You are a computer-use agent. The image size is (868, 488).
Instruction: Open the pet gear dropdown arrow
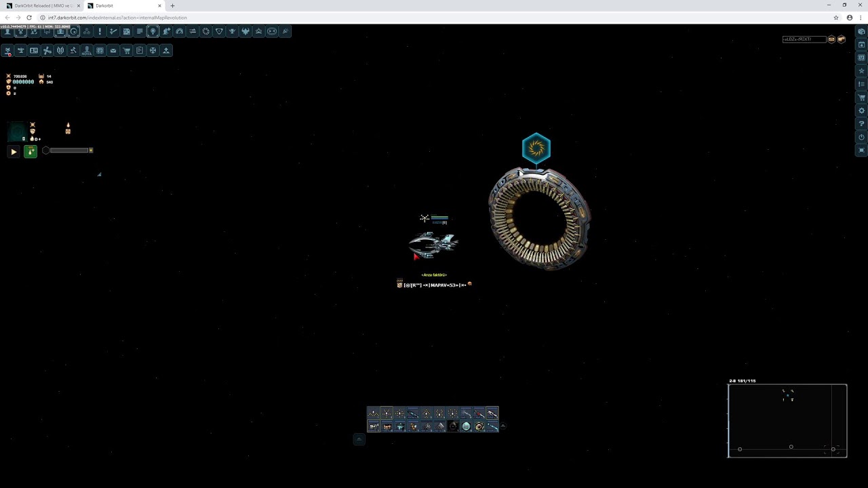(91, 150)
